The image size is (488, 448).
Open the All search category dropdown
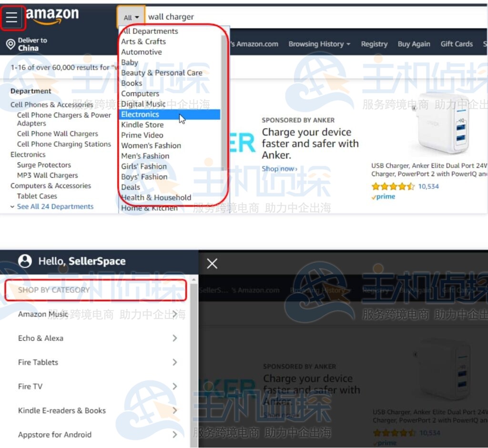click(x=131, y=18)
